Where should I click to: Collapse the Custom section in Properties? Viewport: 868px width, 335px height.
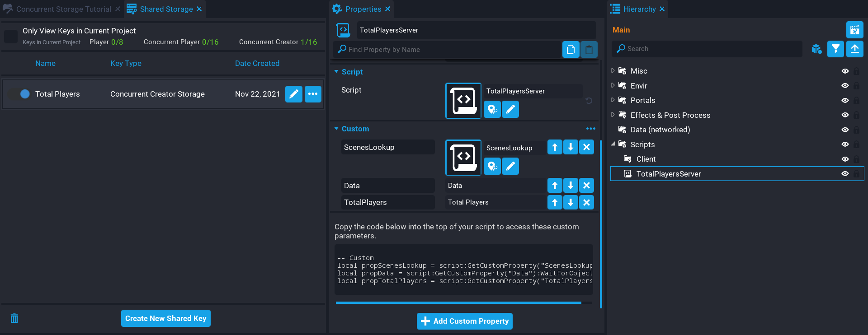[x=336, y=129]
